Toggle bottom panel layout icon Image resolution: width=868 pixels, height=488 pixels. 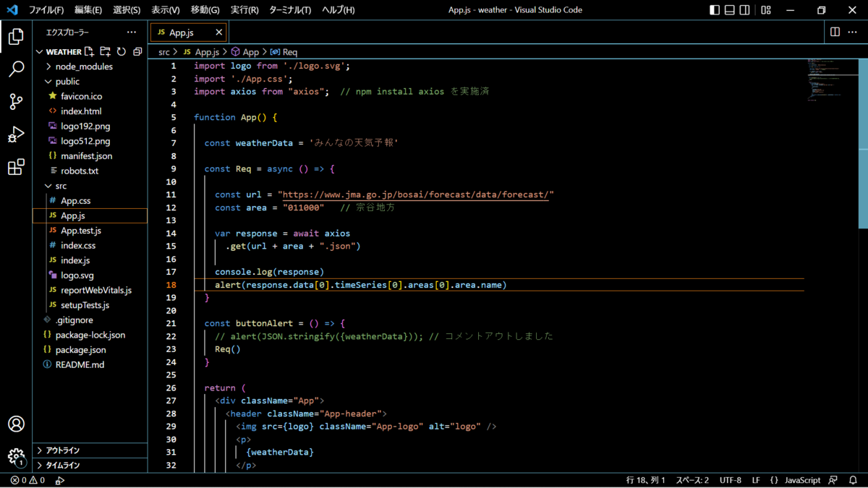731,10
